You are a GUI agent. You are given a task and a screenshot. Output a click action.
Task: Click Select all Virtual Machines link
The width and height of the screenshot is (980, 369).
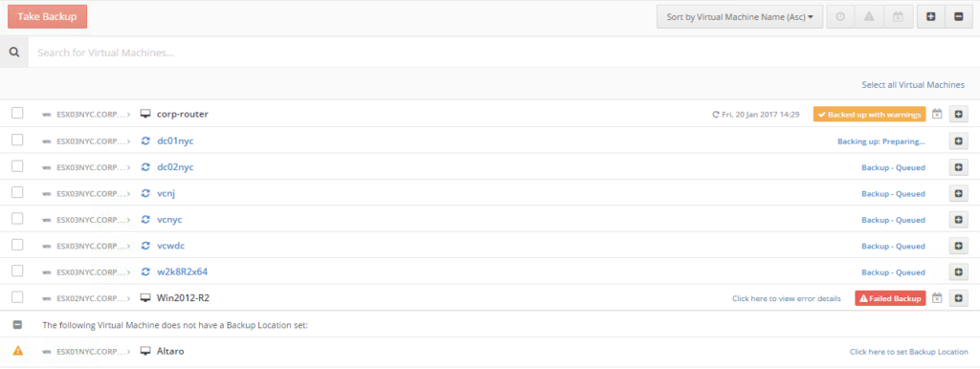tap(913, 84)
